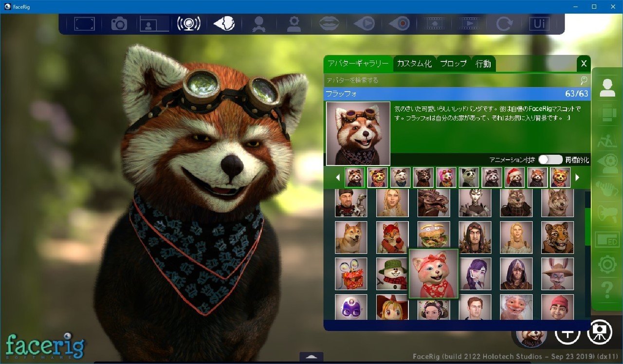
Task: Switch to the 行動 tab
Action: click(483, 64)
